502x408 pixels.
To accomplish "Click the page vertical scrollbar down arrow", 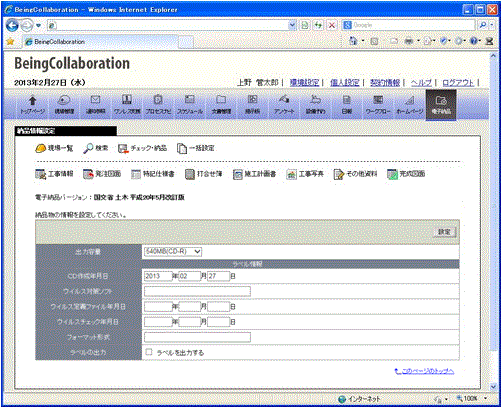I will pos(493,386).
